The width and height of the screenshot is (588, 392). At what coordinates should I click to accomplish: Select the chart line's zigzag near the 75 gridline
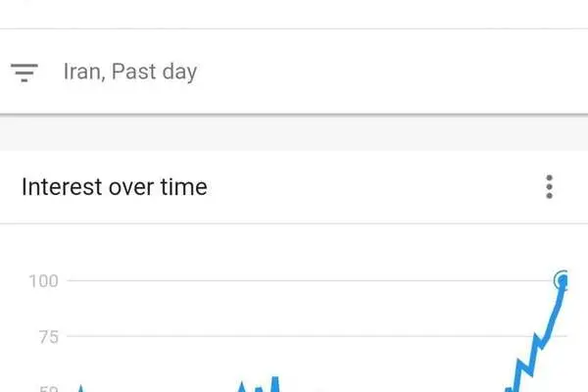click(540, 341)
